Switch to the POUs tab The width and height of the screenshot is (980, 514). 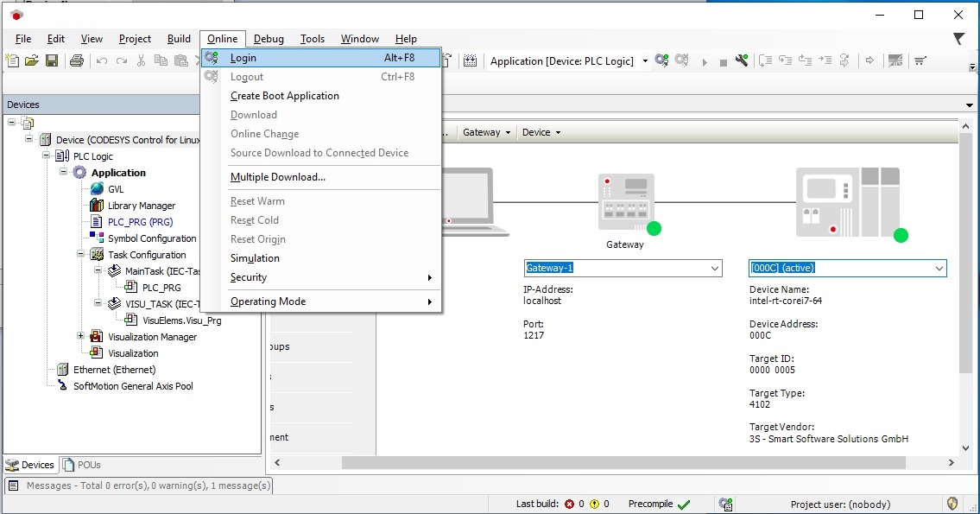tap(81, 465)
